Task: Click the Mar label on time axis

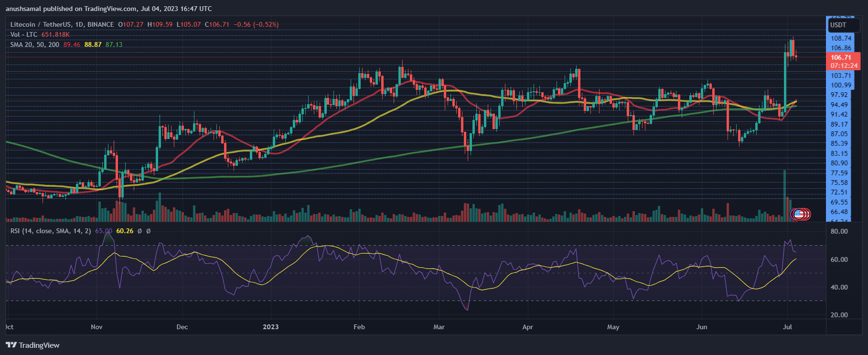Action: tap(439, 327)
